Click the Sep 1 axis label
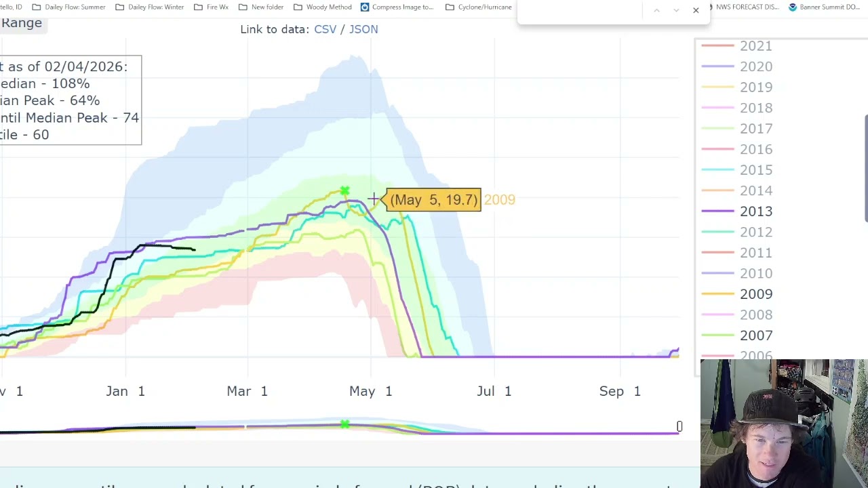Screen dimensions: 868x488 point(620,391)
